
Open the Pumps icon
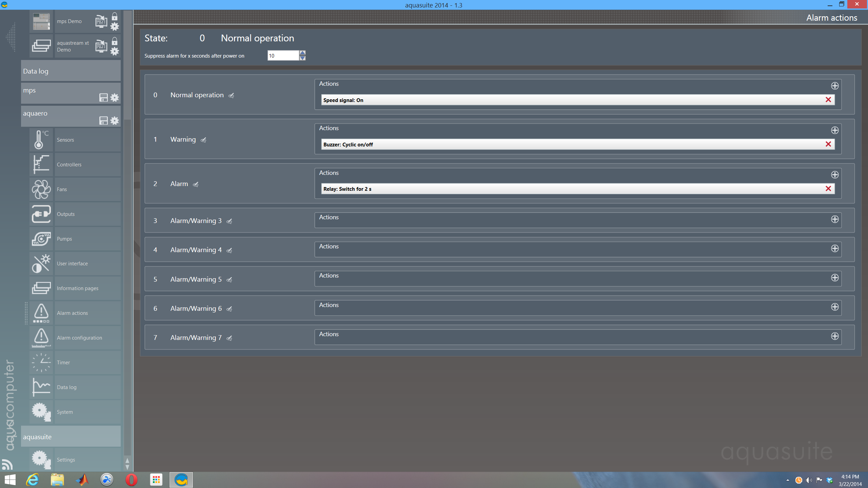(41, 239)
